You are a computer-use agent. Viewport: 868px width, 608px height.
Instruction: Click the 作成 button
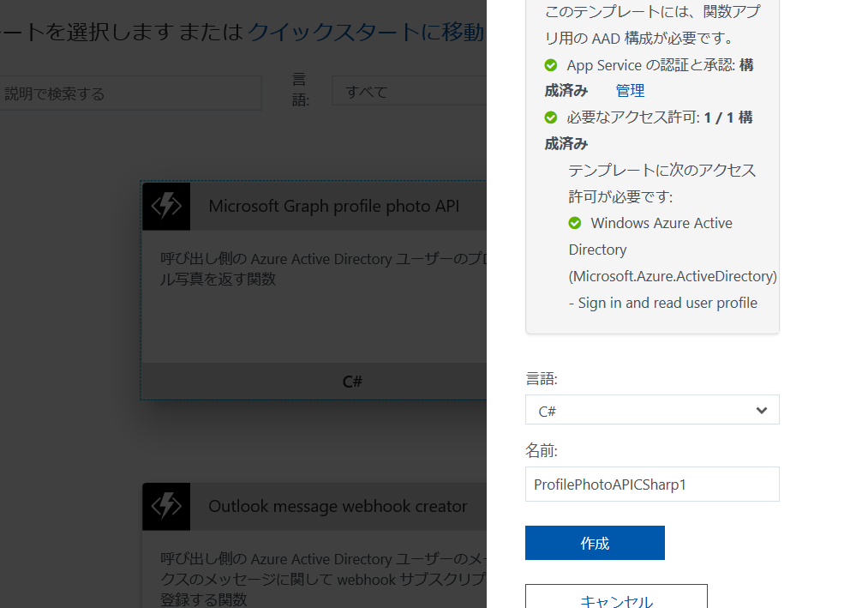594,542
